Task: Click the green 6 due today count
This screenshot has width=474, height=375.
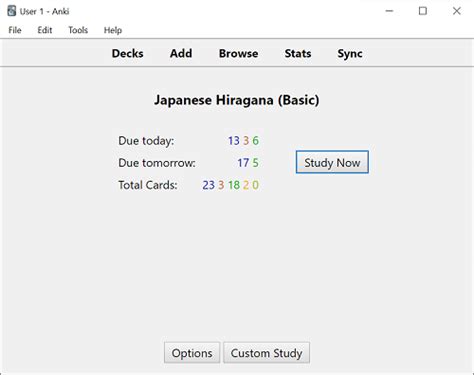Action: 255,141
